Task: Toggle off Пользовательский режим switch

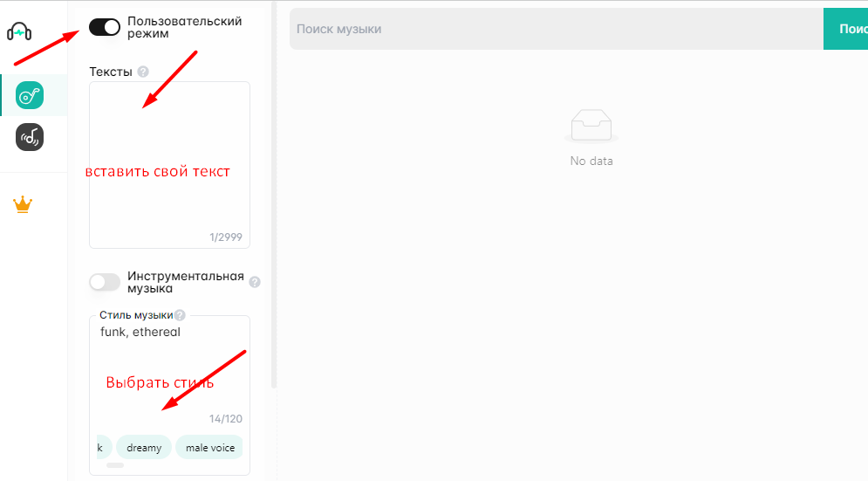Action: [x=105, y=27]
